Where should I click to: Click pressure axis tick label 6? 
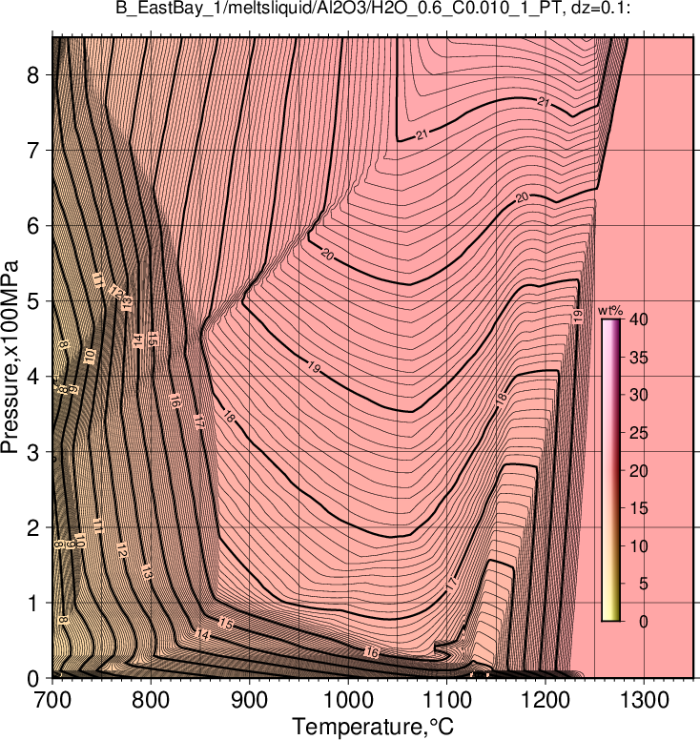33,226
